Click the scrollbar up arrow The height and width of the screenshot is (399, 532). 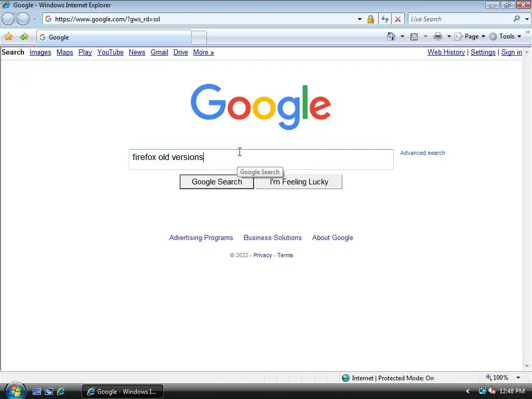click(x=527, y=52)
